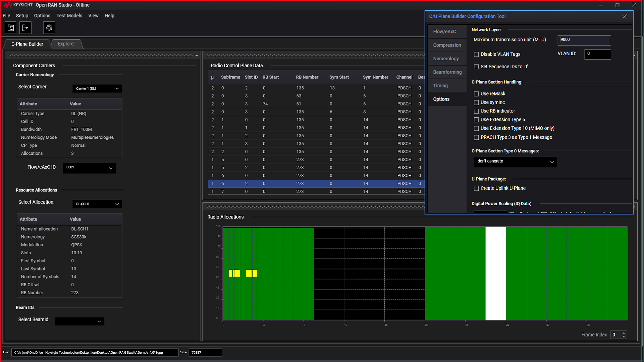Expand the Flow/eAxC ID dropdown

pos(89,168)
